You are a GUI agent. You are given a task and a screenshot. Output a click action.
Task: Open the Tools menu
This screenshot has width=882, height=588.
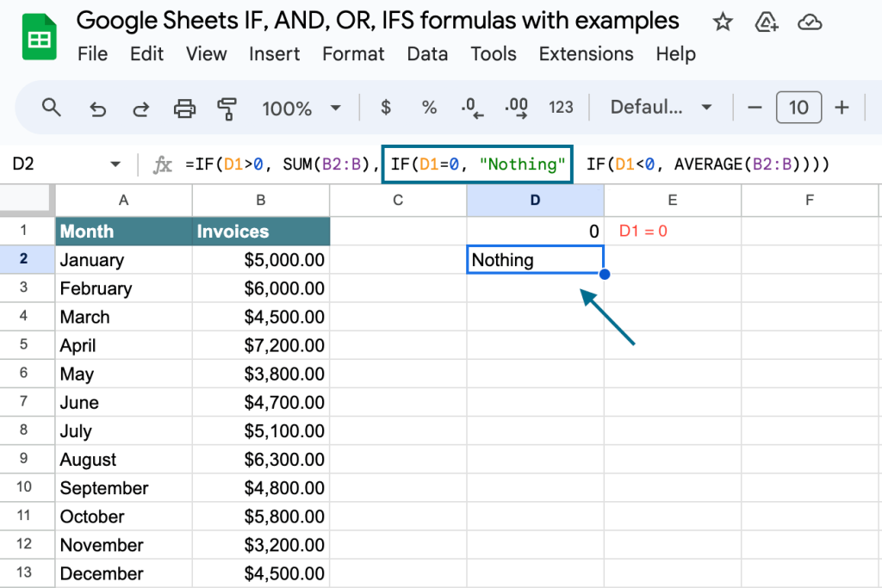tap(494, 54)
